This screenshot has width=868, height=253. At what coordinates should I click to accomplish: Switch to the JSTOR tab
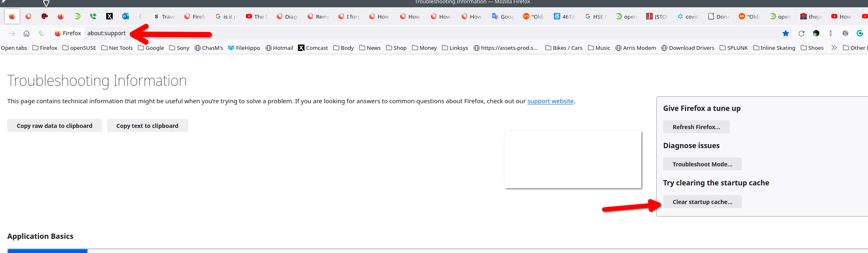coord(658,17)
